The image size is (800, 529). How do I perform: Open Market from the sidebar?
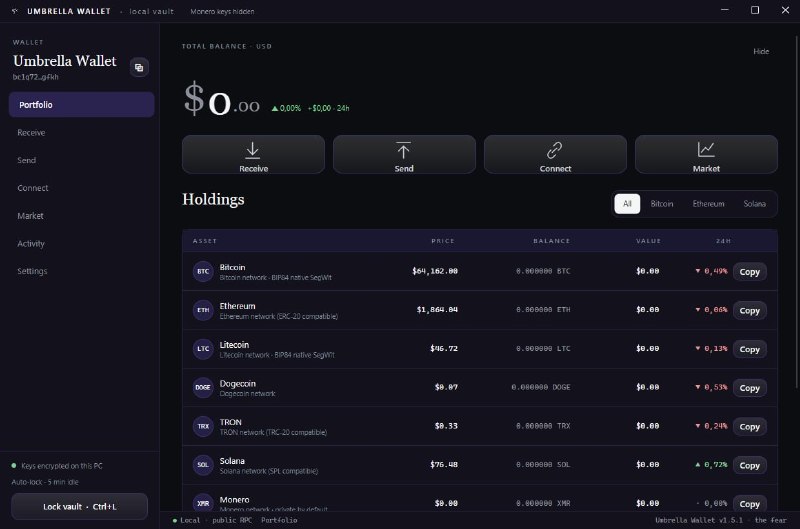pyautogui.click(x=30, y=216)
